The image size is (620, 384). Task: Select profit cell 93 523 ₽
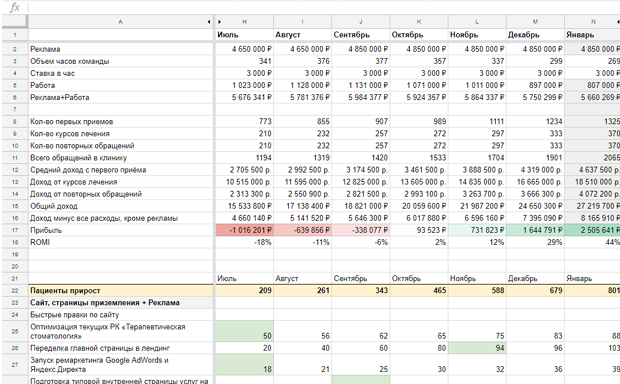coord(419,230)
